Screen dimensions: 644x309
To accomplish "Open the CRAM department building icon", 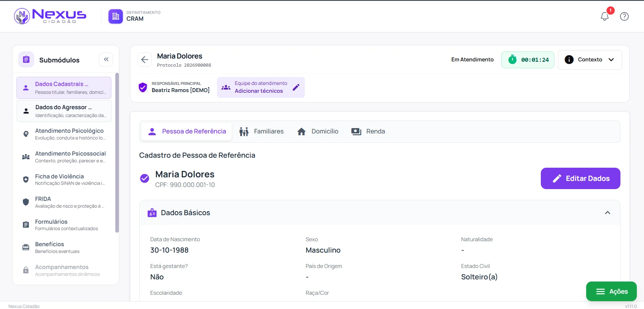I will click(116, 16).
